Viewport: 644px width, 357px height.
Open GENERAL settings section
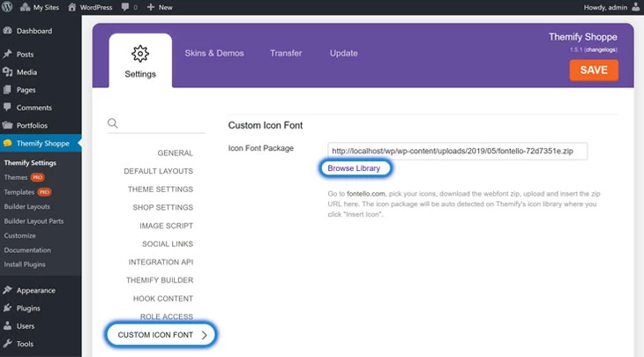click(175, 153)
